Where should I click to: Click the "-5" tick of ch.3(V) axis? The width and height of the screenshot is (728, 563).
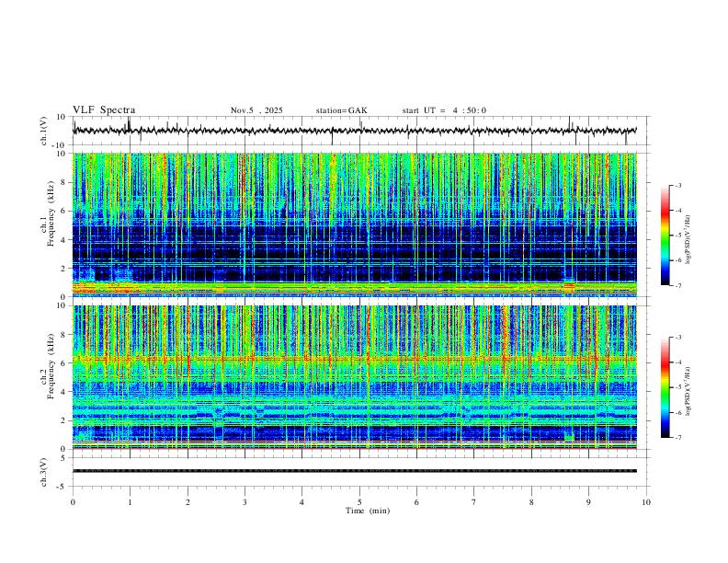[63, 487]
